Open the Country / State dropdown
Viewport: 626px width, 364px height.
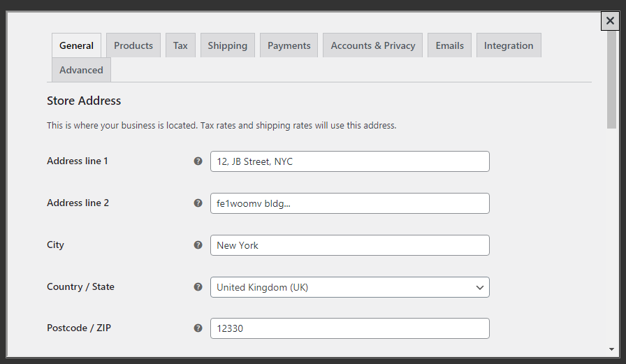pos(349,287)
